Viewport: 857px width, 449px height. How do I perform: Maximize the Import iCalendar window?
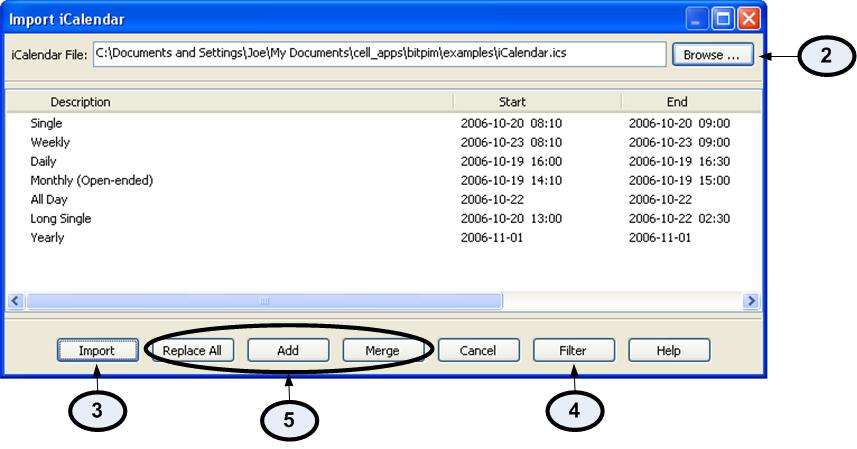point(723,19)
